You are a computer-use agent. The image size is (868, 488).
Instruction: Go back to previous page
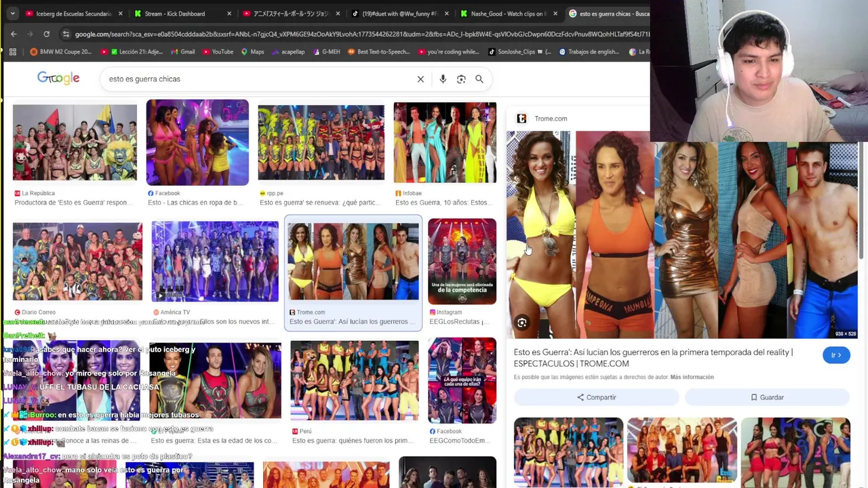(x=14, y=34)
